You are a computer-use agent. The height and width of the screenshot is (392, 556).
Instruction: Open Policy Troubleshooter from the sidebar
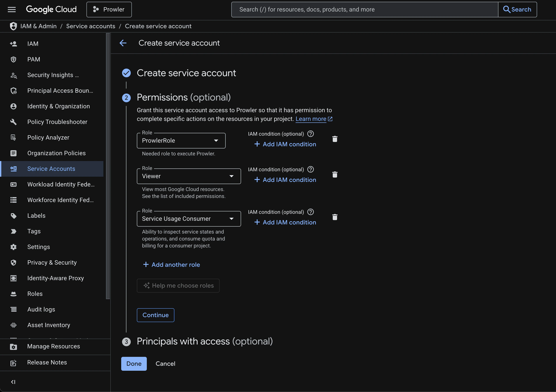[x=57, y=122]
